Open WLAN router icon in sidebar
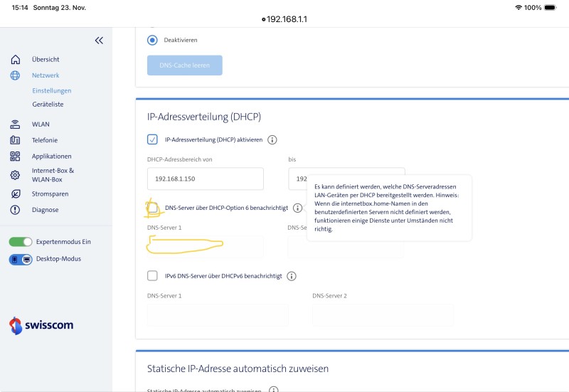The image size is (569, 392). (x=15, y=124)
